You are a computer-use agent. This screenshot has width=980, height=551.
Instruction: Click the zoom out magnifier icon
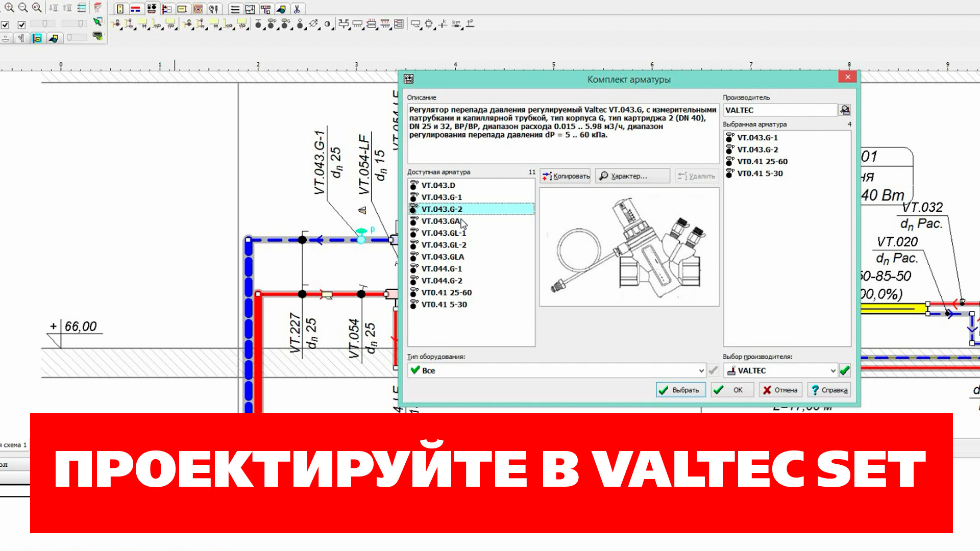pyautogui.click(x=23, y=8)
